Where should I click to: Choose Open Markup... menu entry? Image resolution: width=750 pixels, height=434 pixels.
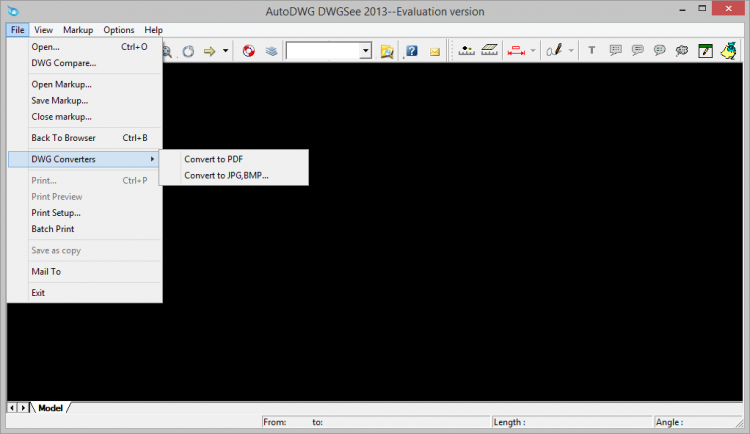[x=85, y=84]
